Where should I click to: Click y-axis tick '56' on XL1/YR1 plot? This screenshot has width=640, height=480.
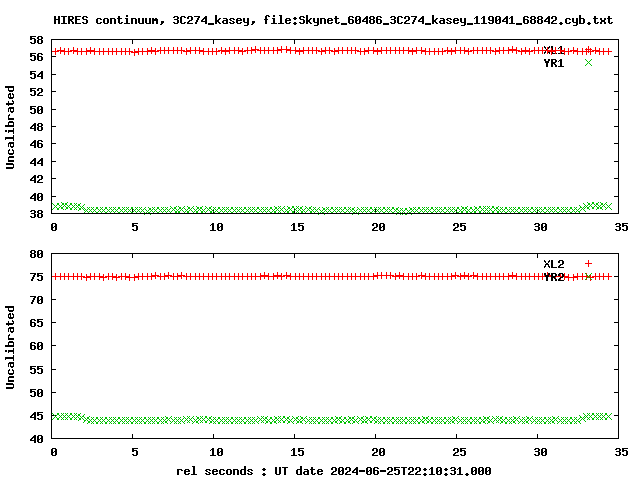pyautogui.click(x=36, y=57)
